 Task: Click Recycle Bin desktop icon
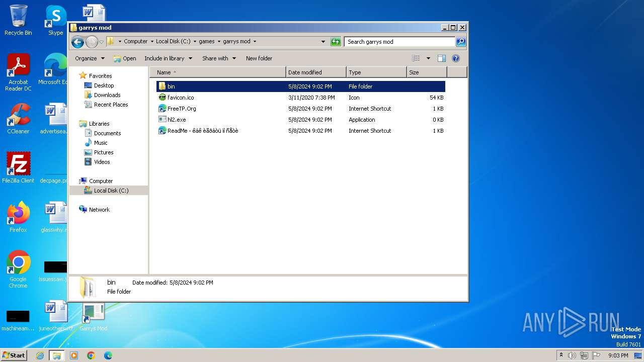(18, 20)
